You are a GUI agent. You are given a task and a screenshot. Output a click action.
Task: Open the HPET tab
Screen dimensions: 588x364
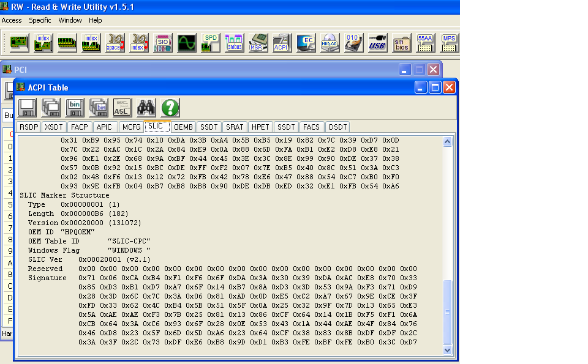coord(260,127)
